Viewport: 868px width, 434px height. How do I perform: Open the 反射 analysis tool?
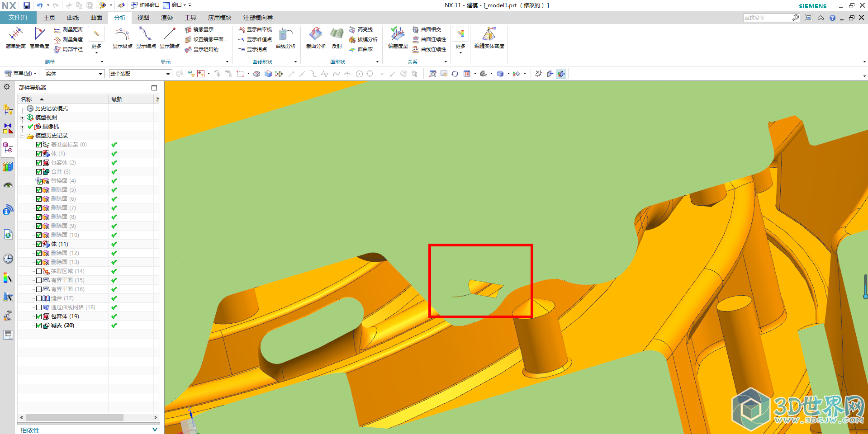337,38
